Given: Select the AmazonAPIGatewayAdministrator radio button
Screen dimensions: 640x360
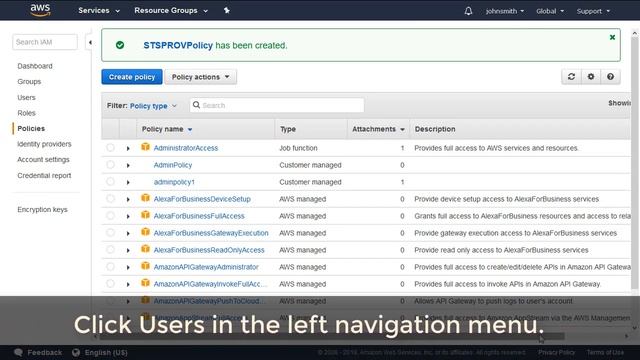Looking at the screenshot, I should pos(110,267).
